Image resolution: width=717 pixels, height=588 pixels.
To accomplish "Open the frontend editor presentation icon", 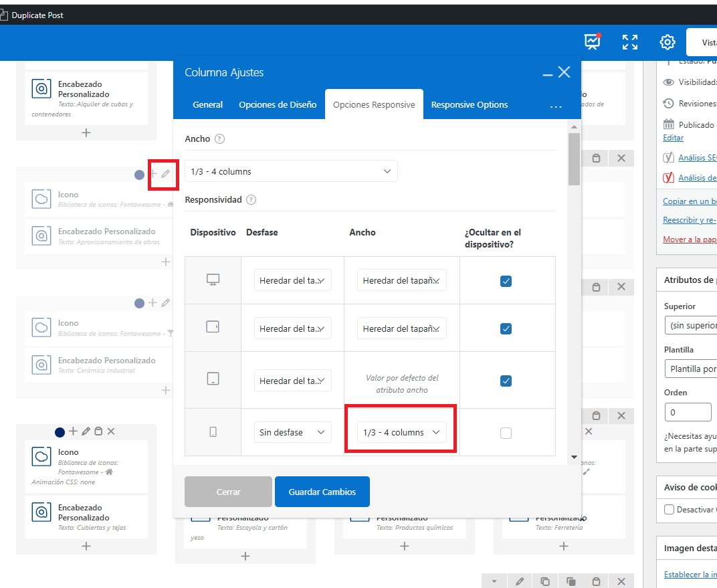I will (592, 41).
